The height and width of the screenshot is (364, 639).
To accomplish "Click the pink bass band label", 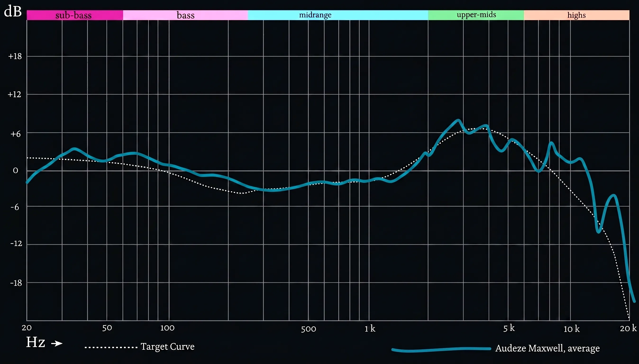I will click(186, 15).
